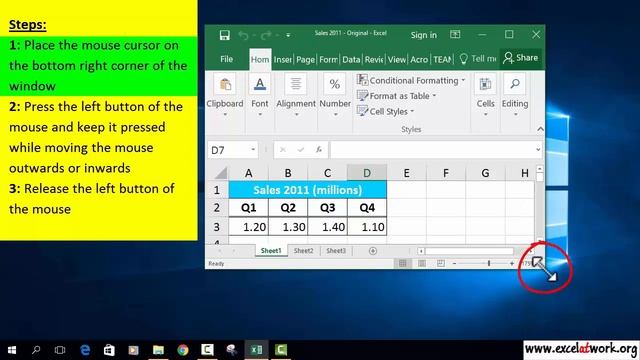Viewport: 640px width, 360px height.
Task: Open the Formulas ribbon tab
Action: click(328, 60)
